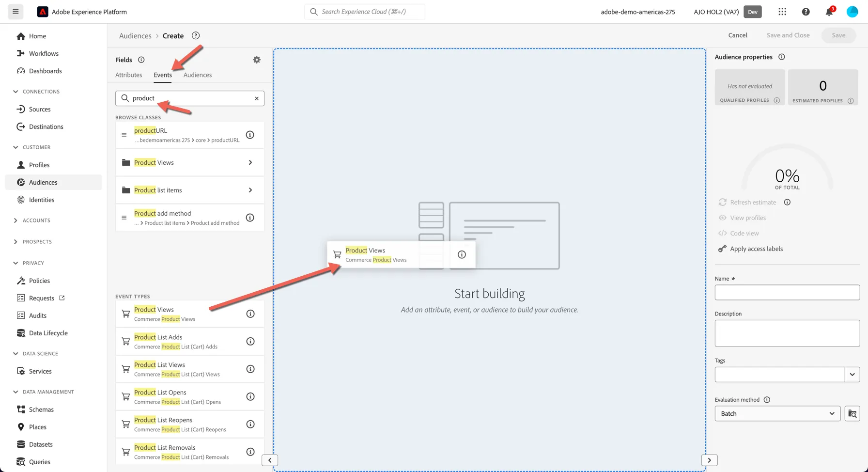This screenshot has height=472, width=868.
Task: Expand the ACCOUNTS section
Action: [15, 220]
